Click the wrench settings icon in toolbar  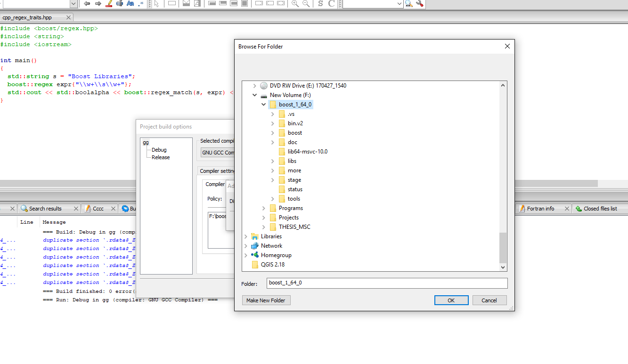[419, 4]
